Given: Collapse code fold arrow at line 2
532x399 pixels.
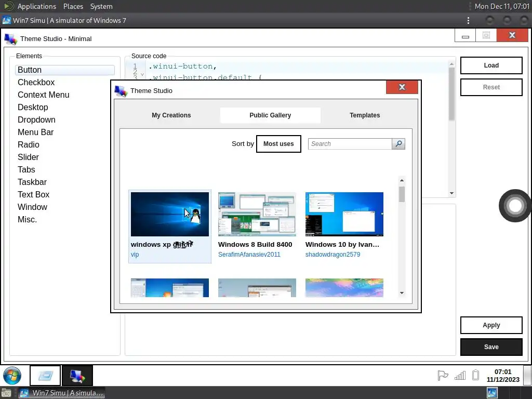Looking at the screenshot, I should pos(142,74).
